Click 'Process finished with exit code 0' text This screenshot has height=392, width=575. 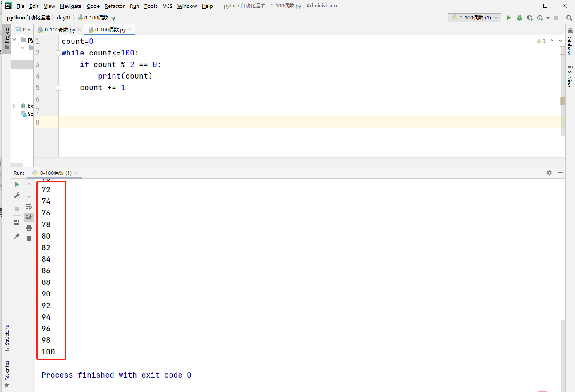[116, 375]
